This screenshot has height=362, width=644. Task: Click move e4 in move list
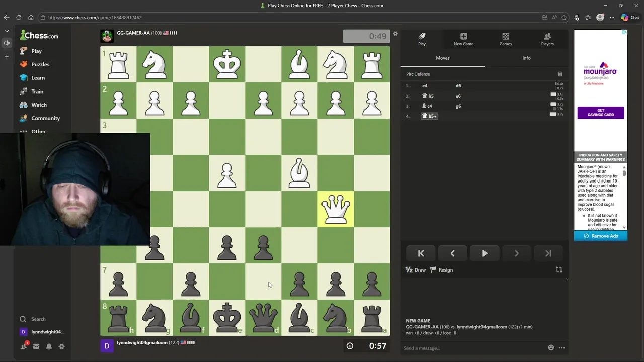point(425,86)
